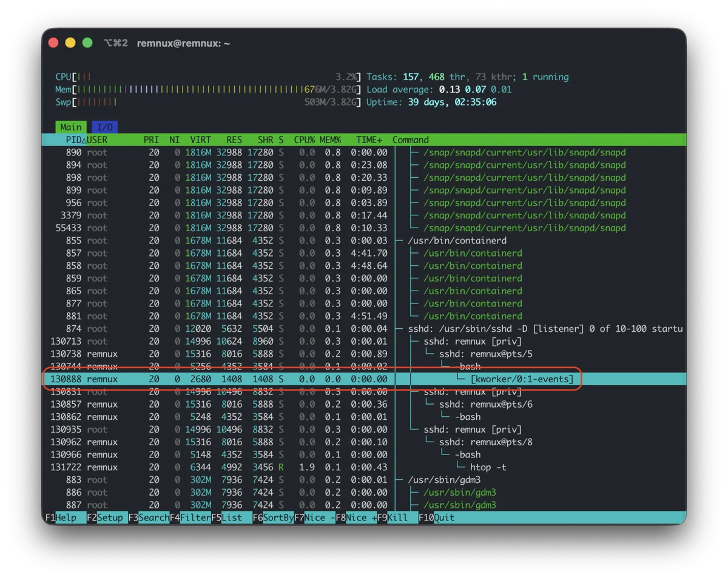Viewport: 728px width, 580px height.
Task: Click the CPU usage meter bar
Action: [208, 77]
